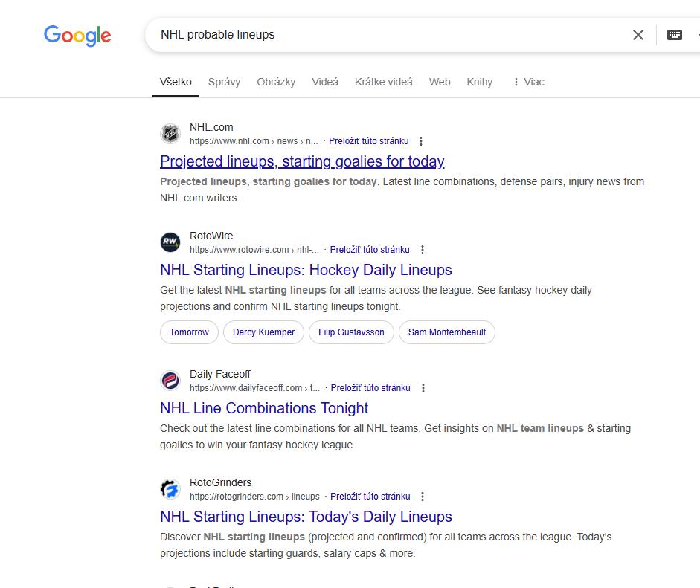Viewport: 700px width, 588px height.
Task: Open NHL Starting Lineups: Hockey Daily Lineups
Action: [306, 269]
